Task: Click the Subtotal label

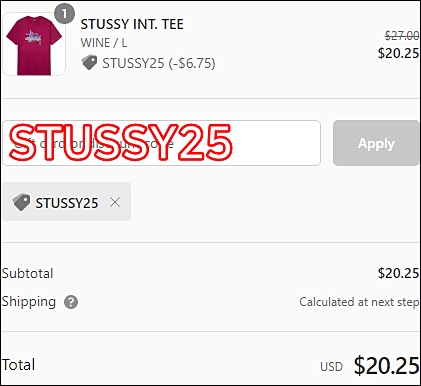Action: tap(28, 273)
